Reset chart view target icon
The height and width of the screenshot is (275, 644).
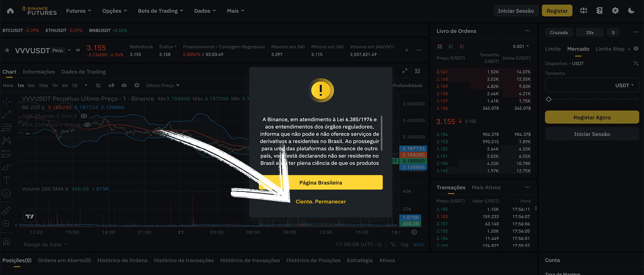pos(414,232)
